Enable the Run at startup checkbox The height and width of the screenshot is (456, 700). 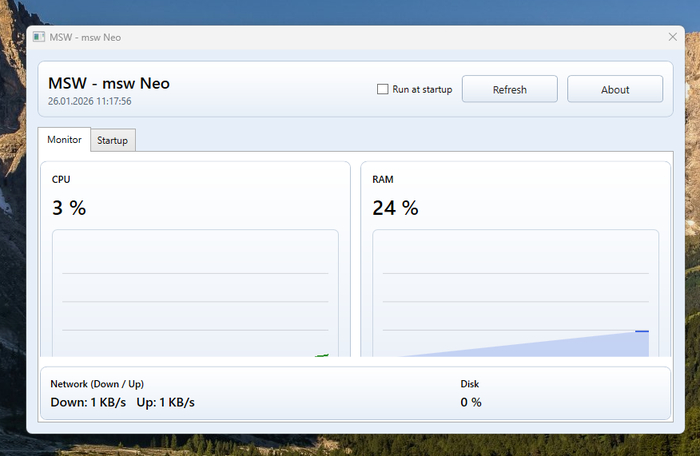[x=382, y=89]
